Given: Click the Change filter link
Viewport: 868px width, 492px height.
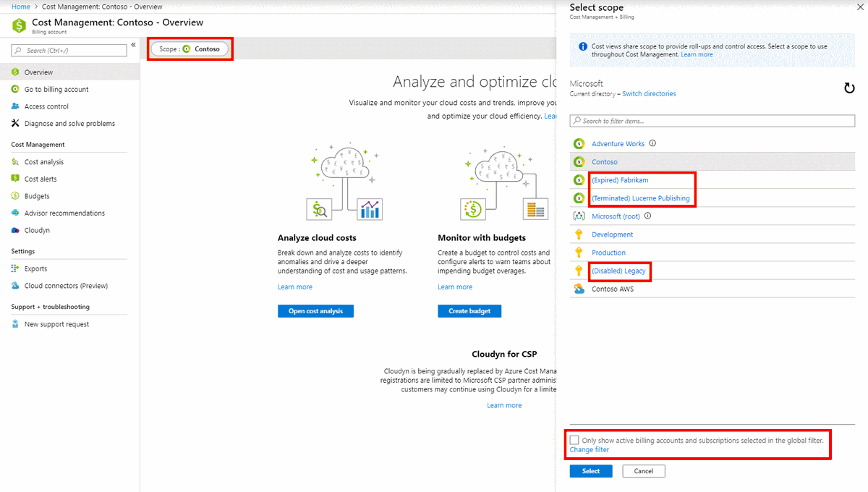Looking at the screenshot, I should pos(590,450).
